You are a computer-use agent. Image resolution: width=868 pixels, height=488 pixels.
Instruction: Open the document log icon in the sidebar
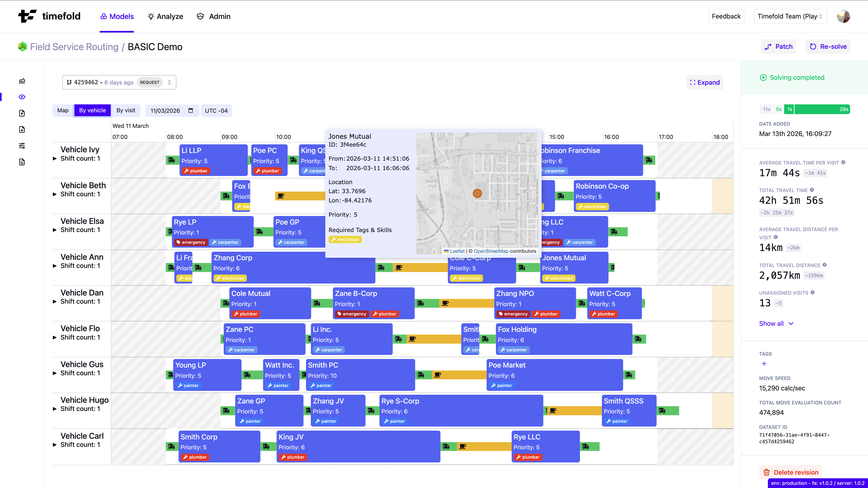[21, 162]
